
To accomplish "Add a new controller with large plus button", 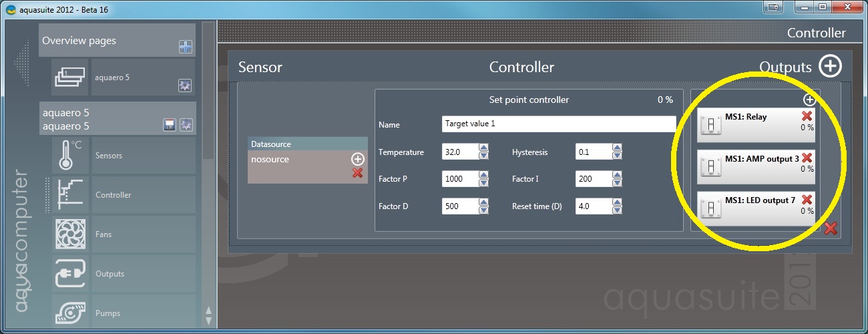I will click(830, 66).
